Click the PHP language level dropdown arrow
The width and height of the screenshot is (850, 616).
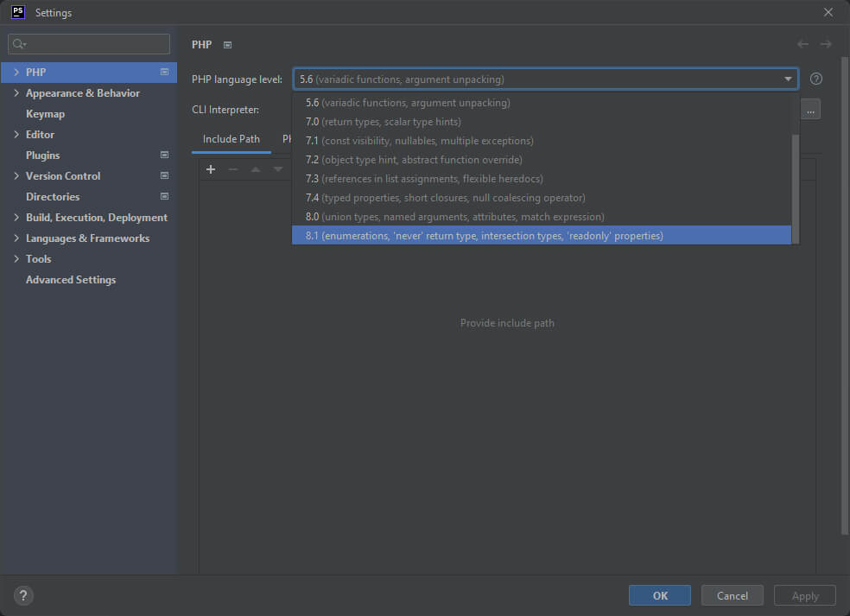787,79
